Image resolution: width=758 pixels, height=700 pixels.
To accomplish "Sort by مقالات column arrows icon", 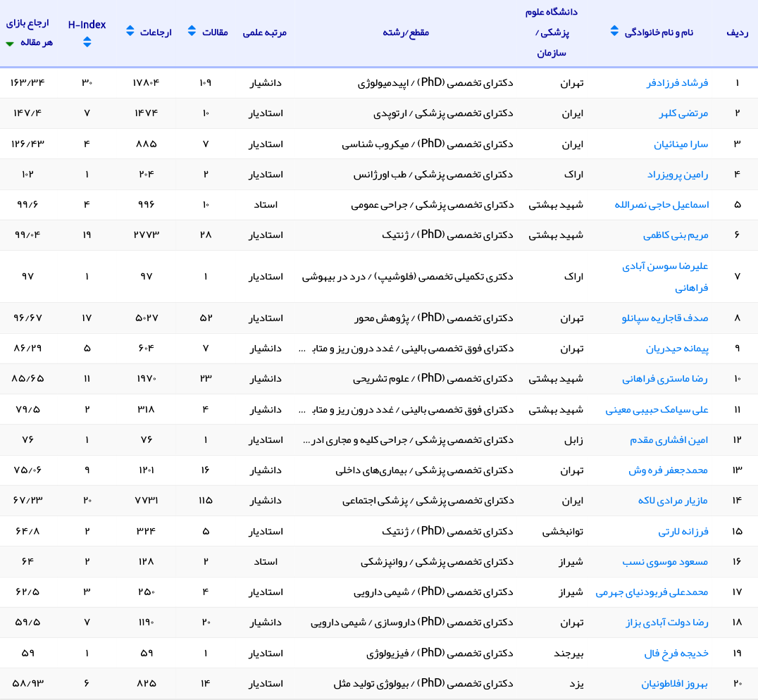I will 192,31.
